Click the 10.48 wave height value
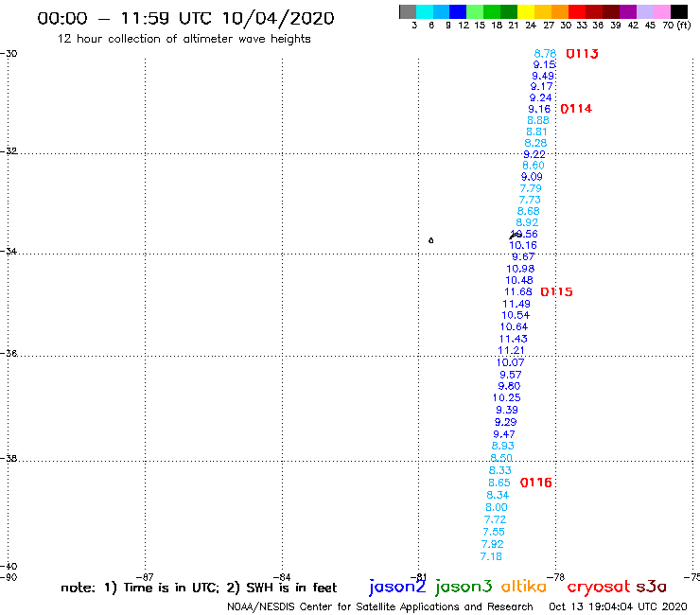 tap(519, 280)
